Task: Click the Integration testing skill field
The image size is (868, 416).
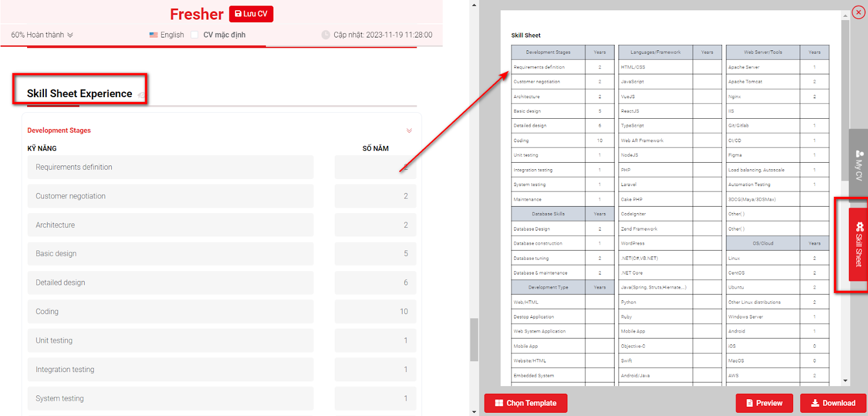Action: pyautogui.click(x=170, y=369)
